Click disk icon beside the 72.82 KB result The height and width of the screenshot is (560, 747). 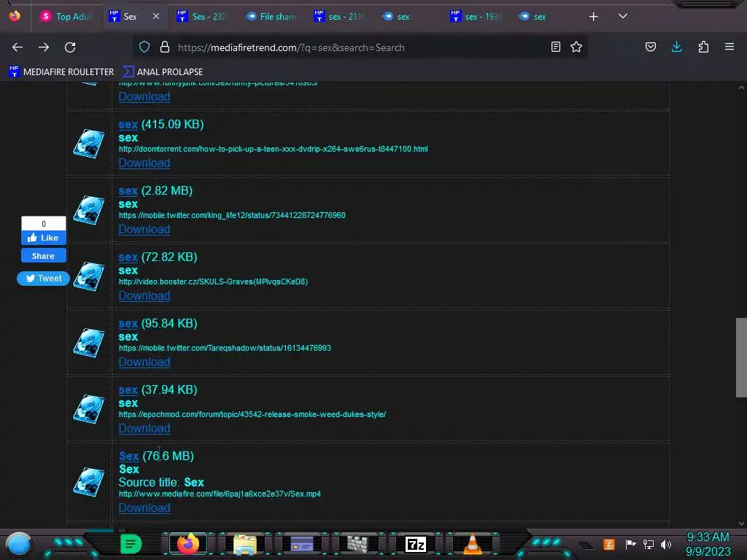(88, 276)
